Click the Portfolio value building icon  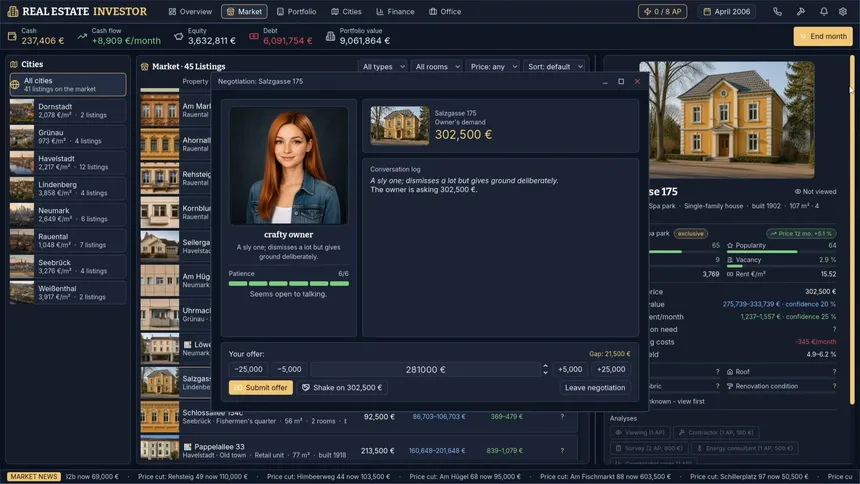[330, 37]
